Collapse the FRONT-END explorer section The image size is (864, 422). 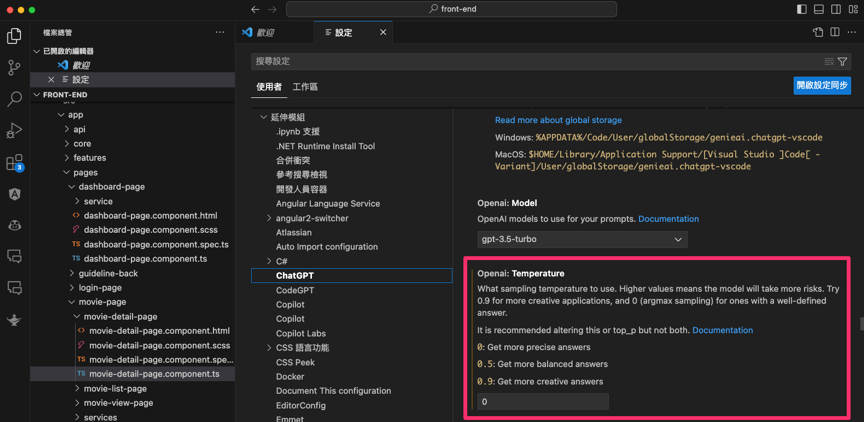[132, 95]
